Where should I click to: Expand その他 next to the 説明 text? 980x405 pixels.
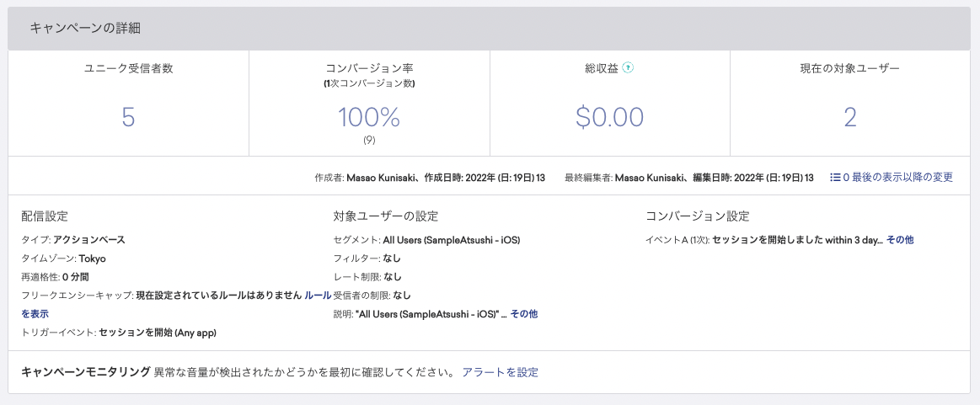pyautogui.click(x=524, y=314)
